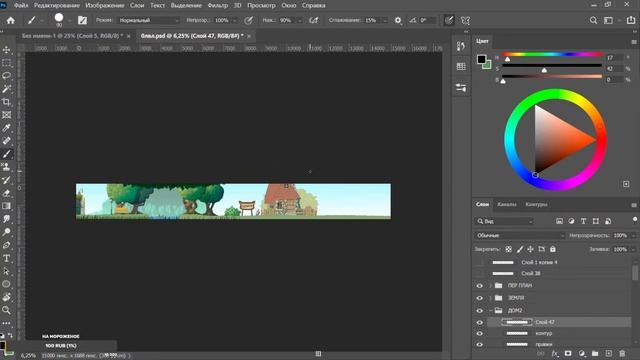640x360 pixels.
Task: Open the smoothing 15% dropdown arrow
Action: point(384,20)
